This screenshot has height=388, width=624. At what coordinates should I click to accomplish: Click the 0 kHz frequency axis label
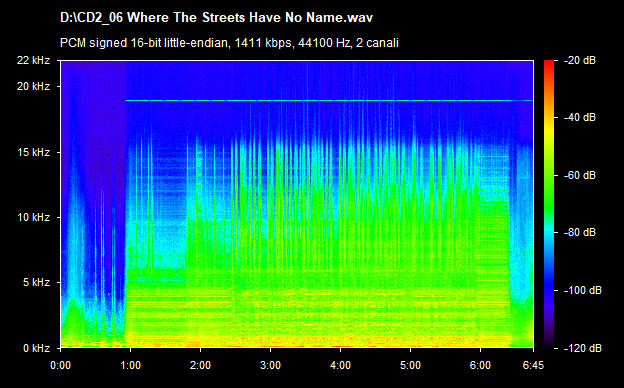coord(36,348)
